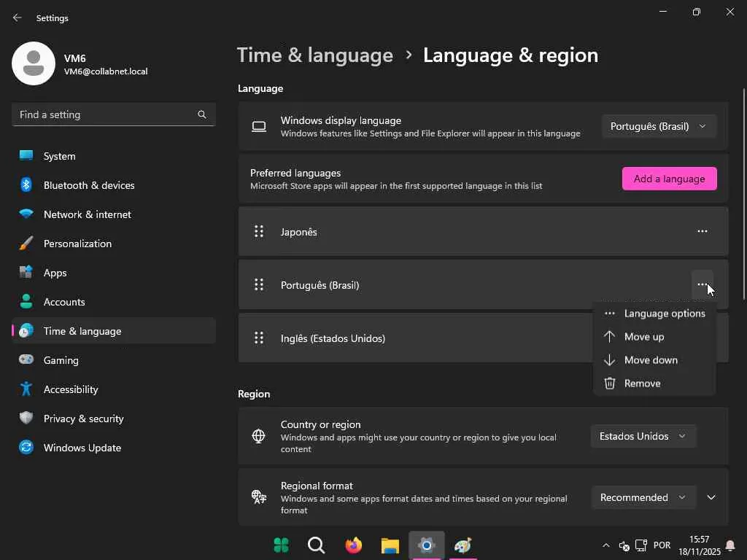The width and height of the screenshot is (747, 560).
Task: Click the search magnifier in Find a setting
Action: (x=202, y=114)
